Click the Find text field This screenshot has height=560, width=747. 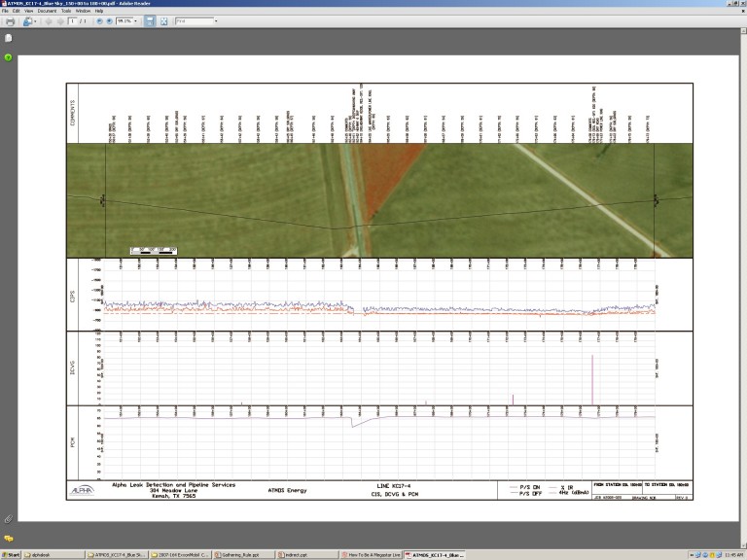(x=195, y=21)
